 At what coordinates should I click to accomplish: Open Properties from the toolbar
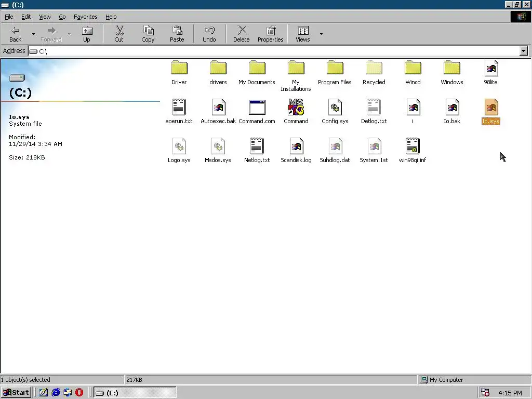(270, 34)
